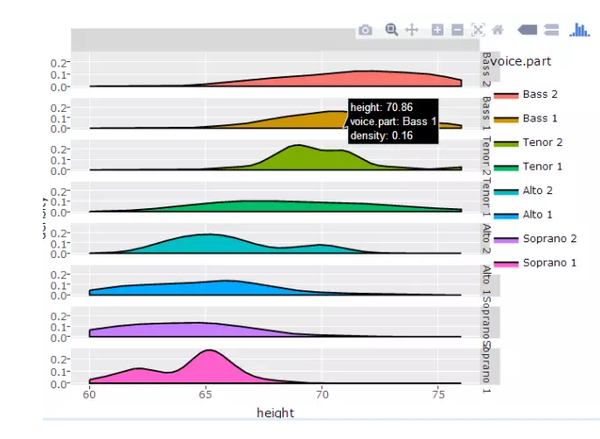Screen dimensions: 600x439
Task: Enable compare data on hover icon
Action: [x=551, y=30]
